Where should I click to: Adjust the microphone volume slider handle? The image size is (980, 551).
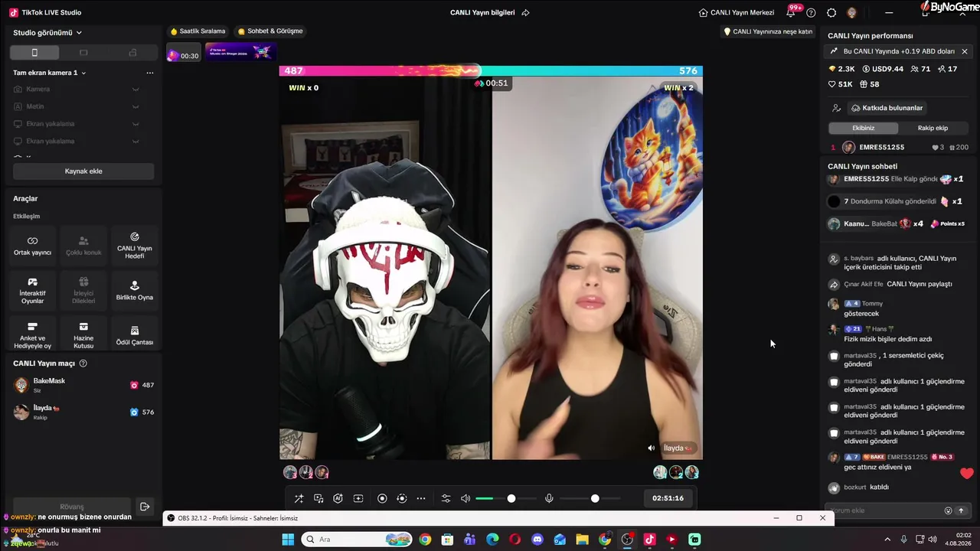pyautogui.click(x=595, y=499)
